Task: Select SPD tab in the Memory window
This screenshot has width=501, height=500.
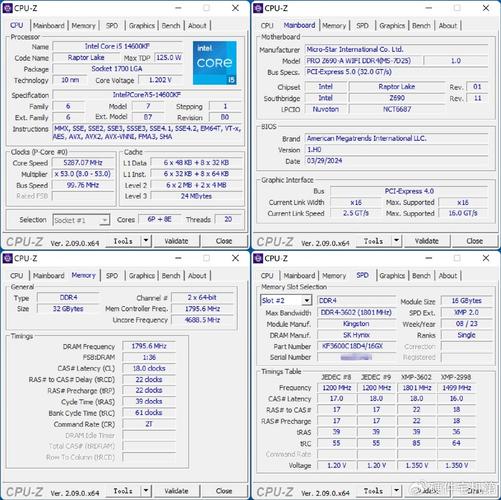Action: pyautogui.click(x=112, y=276)
